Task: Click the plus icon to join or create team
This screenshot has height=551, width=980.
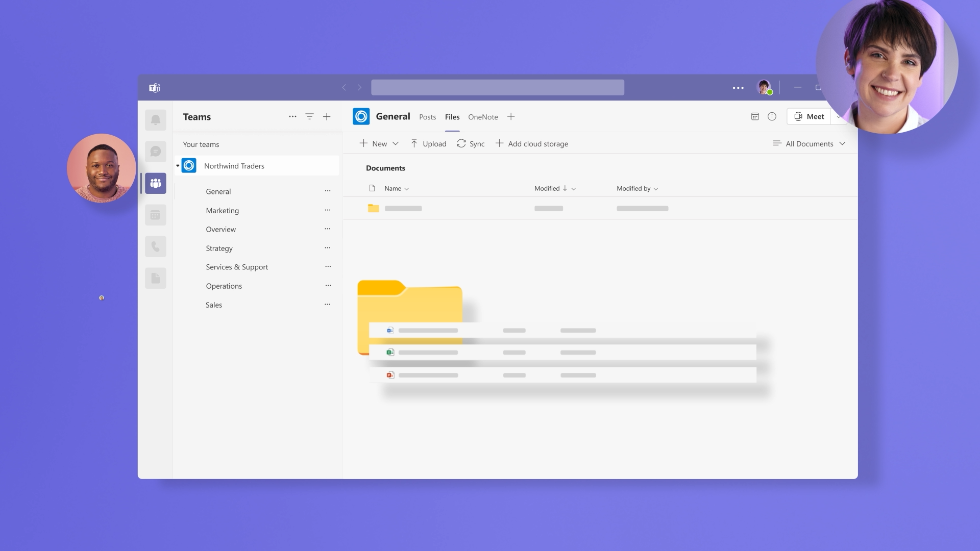Action: coord(327,117)
